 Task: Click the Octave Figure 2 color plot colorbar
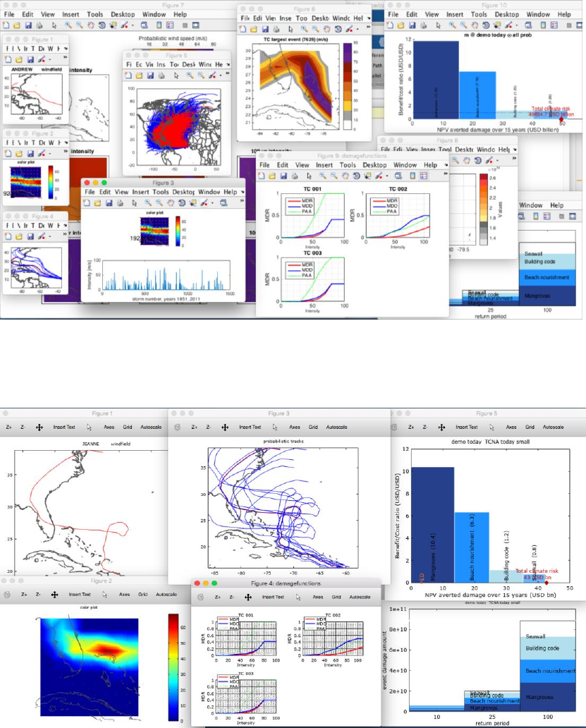tap(173, 667)
